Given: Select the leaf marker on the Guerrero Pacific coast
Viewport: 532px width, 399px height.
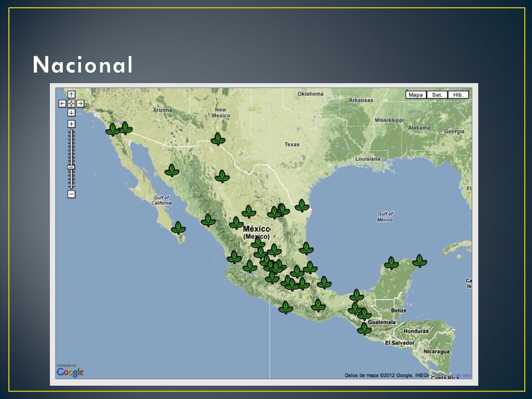Looking at the screenshot, I should pos(286,308).
